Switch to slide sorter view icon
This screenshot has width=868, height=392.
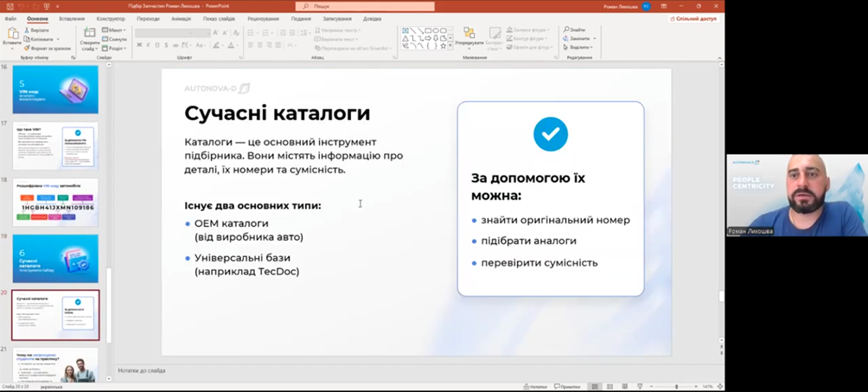click(610, 387)
